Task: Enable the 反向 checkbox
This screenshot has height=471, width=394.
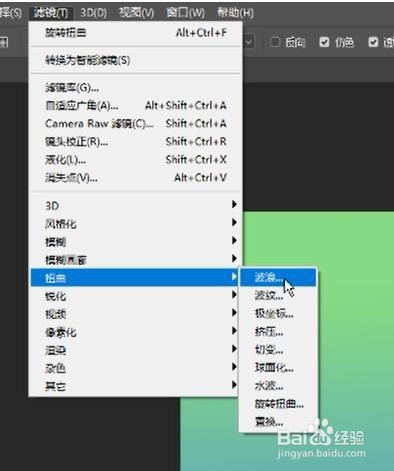Action: [275, 42]
